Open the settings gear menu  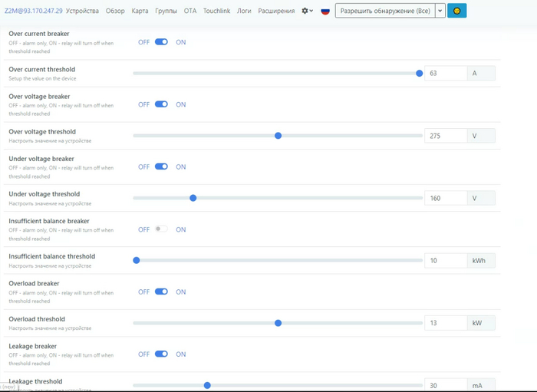307,12
